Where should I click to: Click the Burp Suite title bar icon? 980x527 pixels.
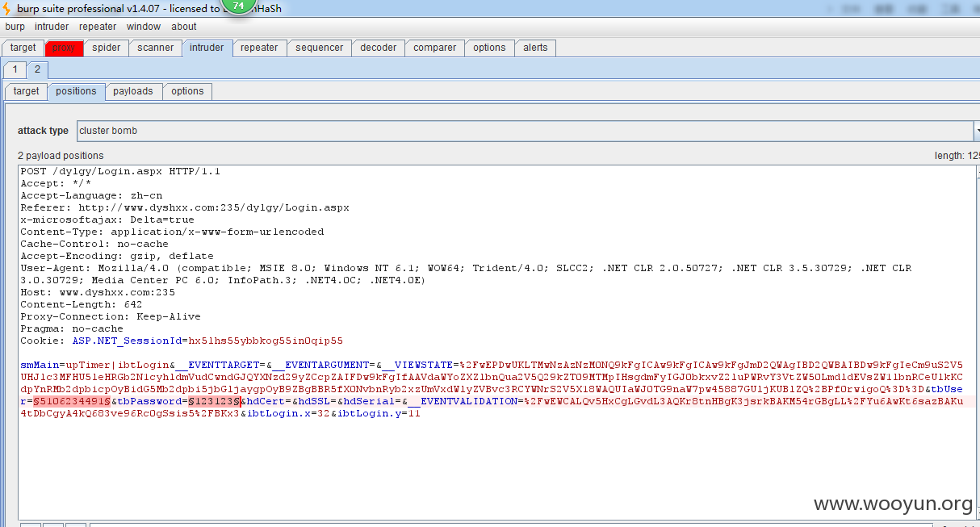[7, 8]
